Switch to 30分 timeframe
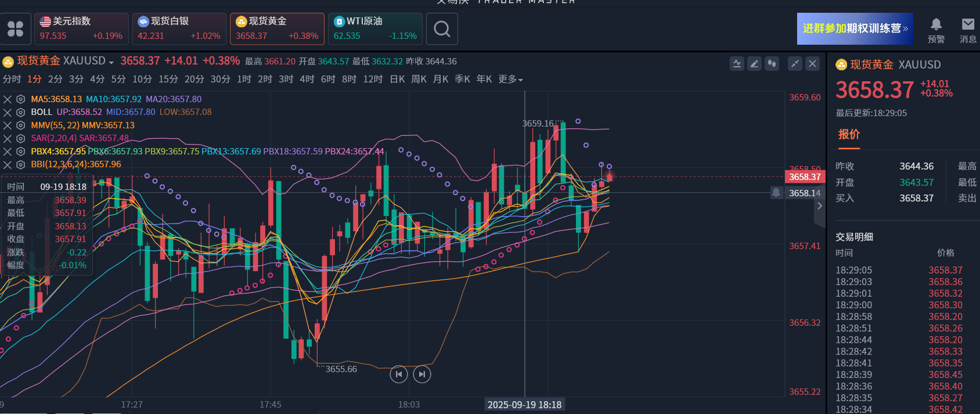This screenshot has height=414, width=980. (220, 79)
